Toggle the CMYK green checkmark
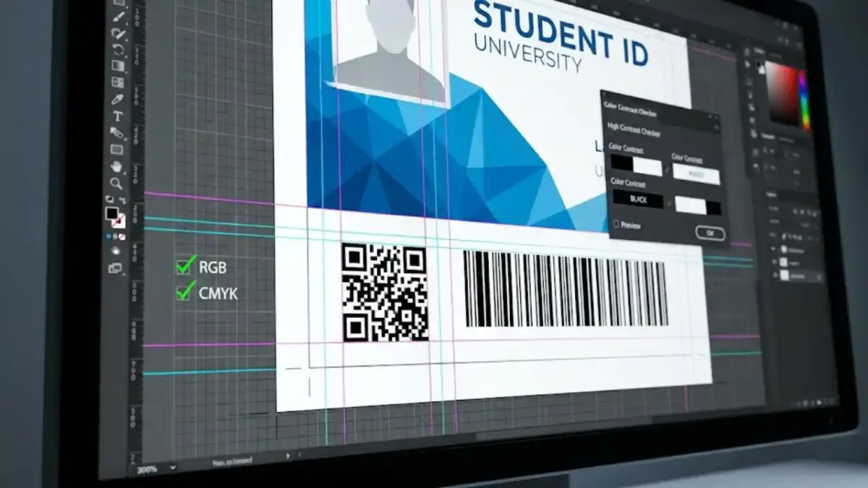868x488 pixels. click(x=186, y=291)
